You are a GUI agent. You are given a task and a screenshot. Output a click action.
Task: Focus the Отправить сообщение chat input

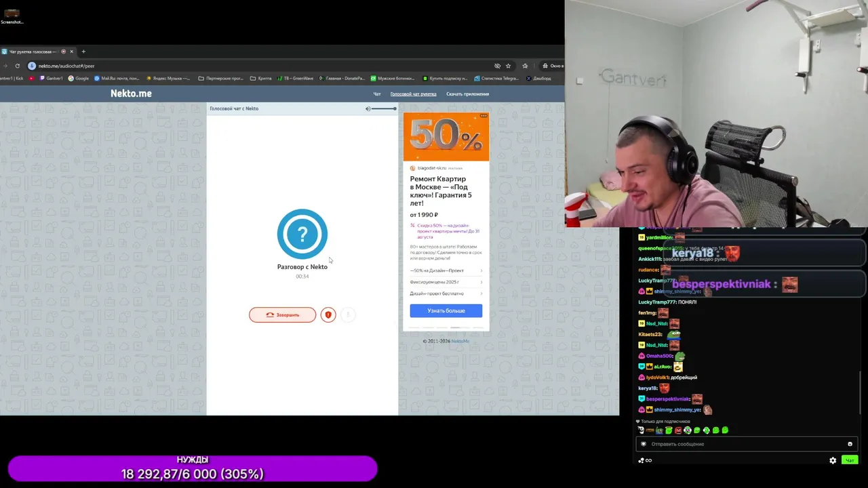pyautogui.click(x=746, y=444)
